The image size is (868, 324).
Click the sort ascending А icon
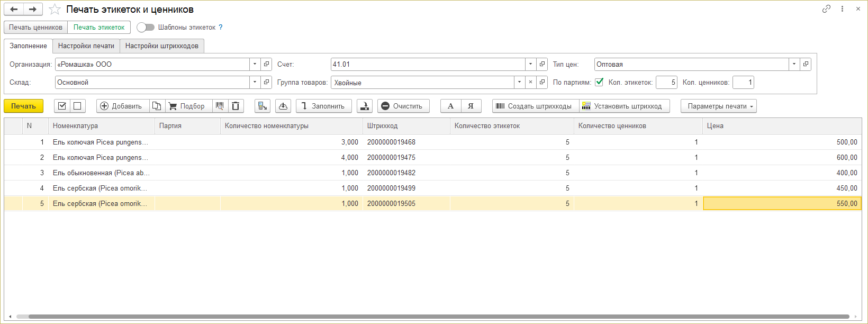point(450,106)
